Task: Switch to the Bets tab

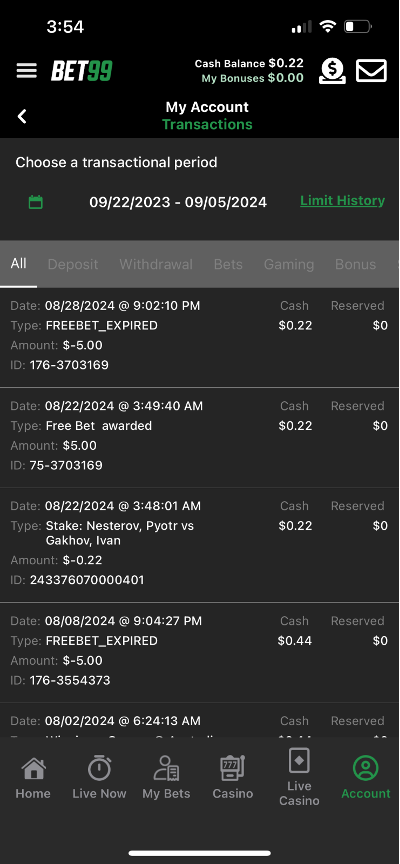Action: [228, 264]
